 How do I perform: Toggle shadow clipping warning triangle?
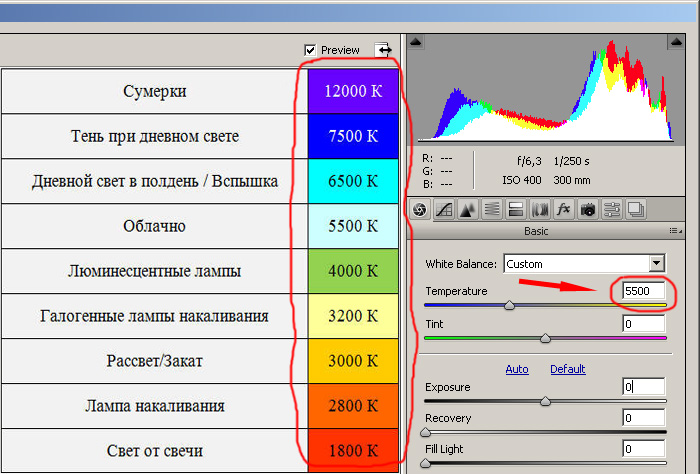coord(416,42)
